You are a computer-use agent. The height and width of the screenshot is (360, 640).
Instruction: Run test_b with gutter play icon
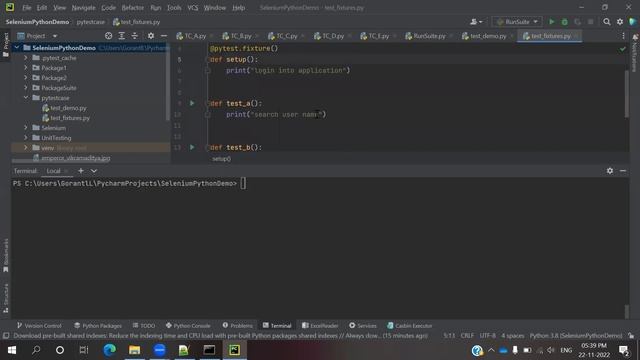(x=192, y=147)
